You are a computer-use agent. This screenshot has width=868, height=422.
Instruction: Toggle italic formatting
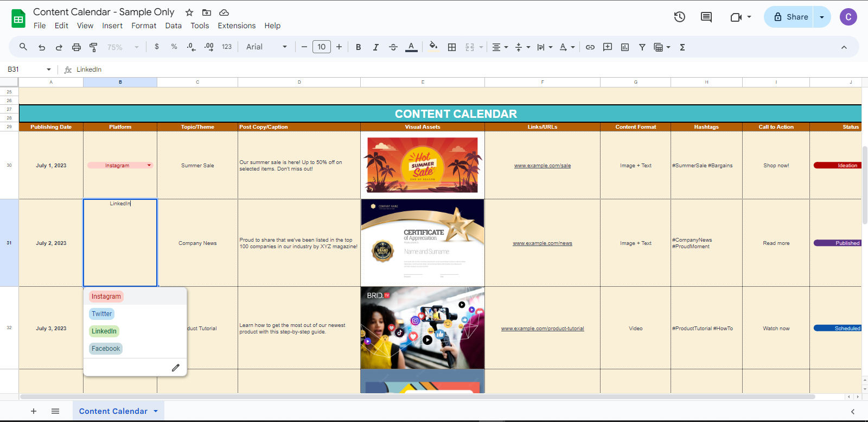[x=376, y=47]
